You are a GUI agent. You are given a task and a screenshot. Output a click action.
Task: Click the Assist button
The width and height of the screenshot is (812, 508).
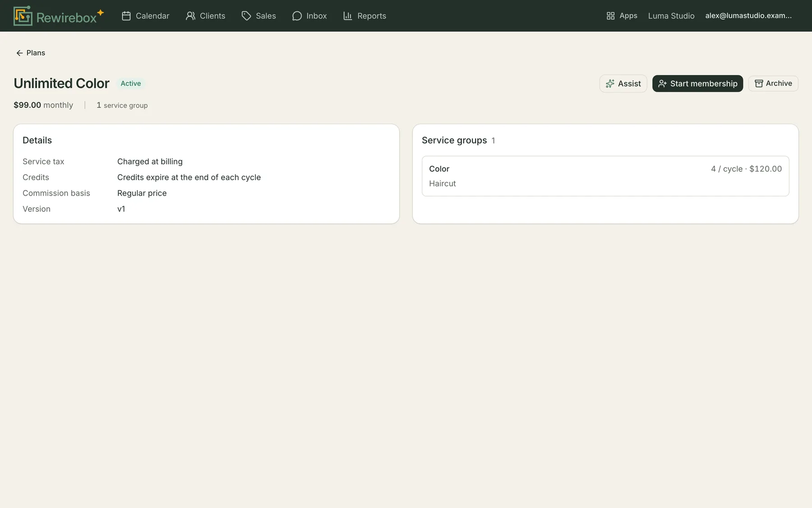click(x=623, y=84)
